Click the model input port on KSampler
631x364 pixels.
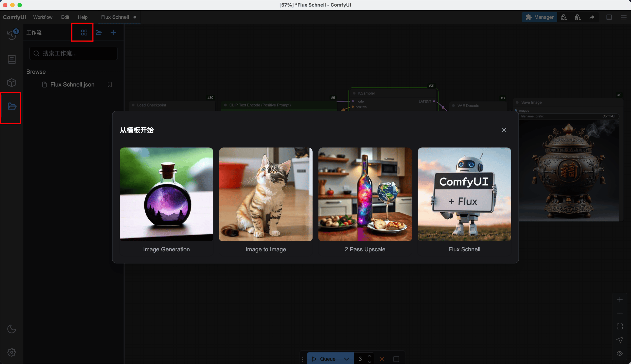353,101
